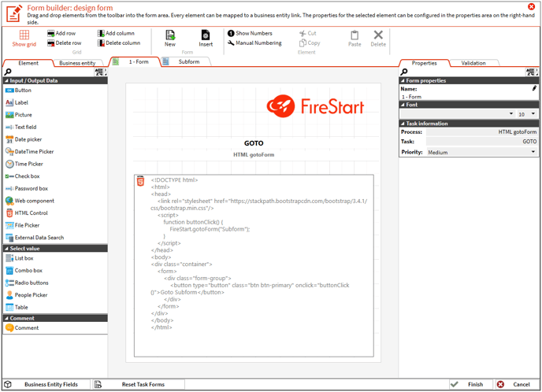The width and height of the screenshot is (542, 392).
Task: Switch to the Business entity tab
Action: (77, 63)
